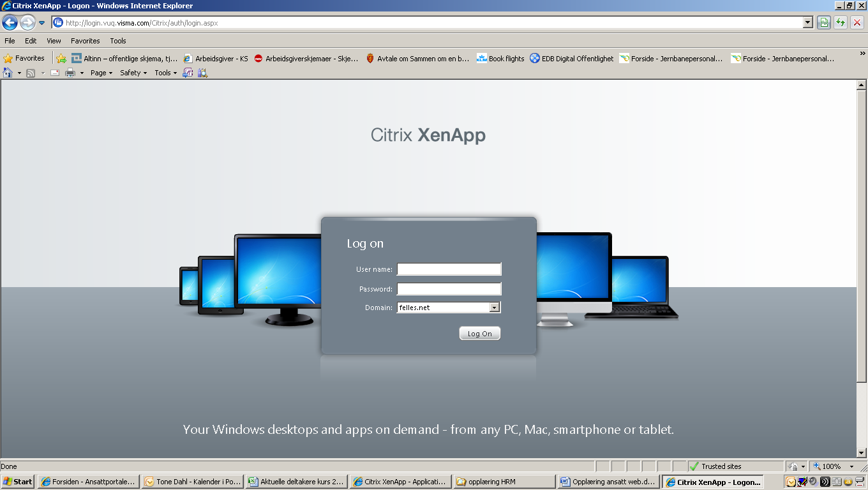Click the Citrix XenApp page logo
This screenshot has width=868, height=490.
coord(428,135)
